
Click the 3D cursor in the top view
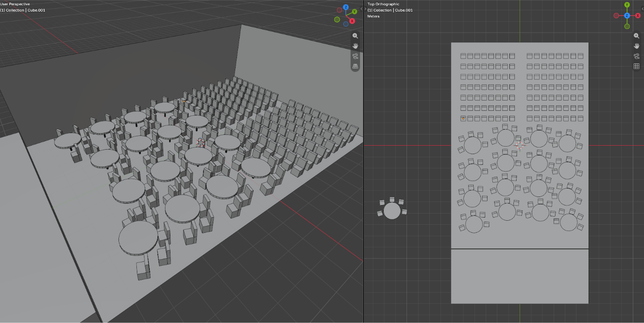coord(520,145)
